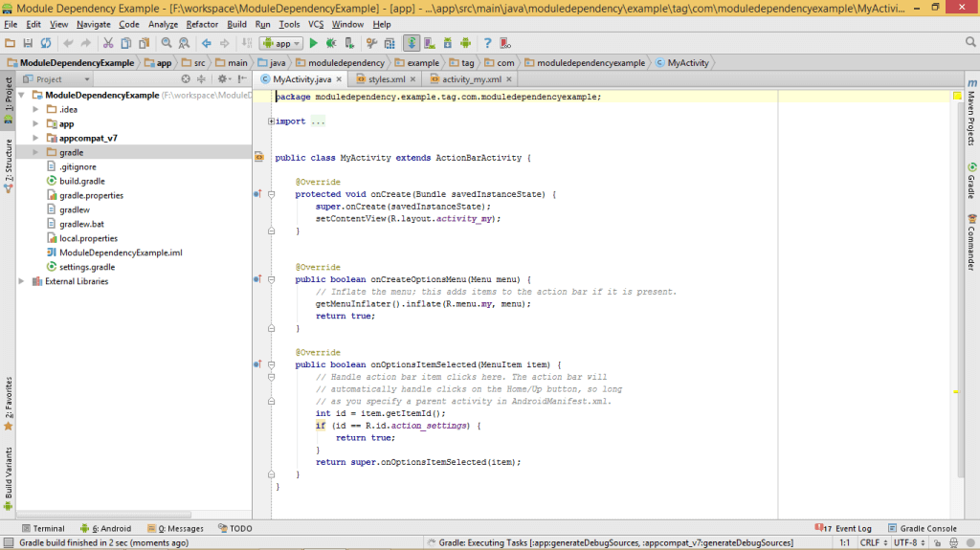980x550 pixels.
Task: Click Sync Project with Gradle Files icon
Action: click(x=412, y=43)
